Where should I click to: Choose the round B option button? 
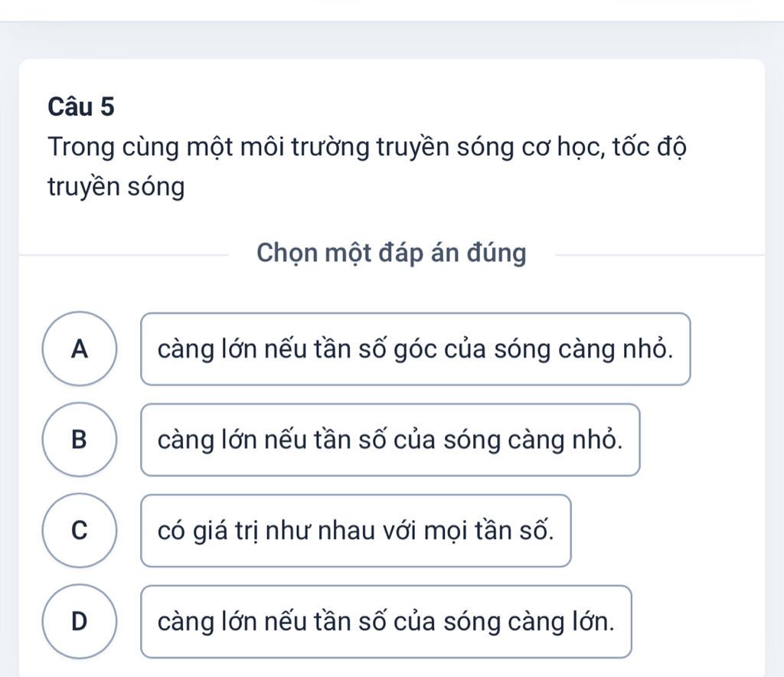[80, 440]
